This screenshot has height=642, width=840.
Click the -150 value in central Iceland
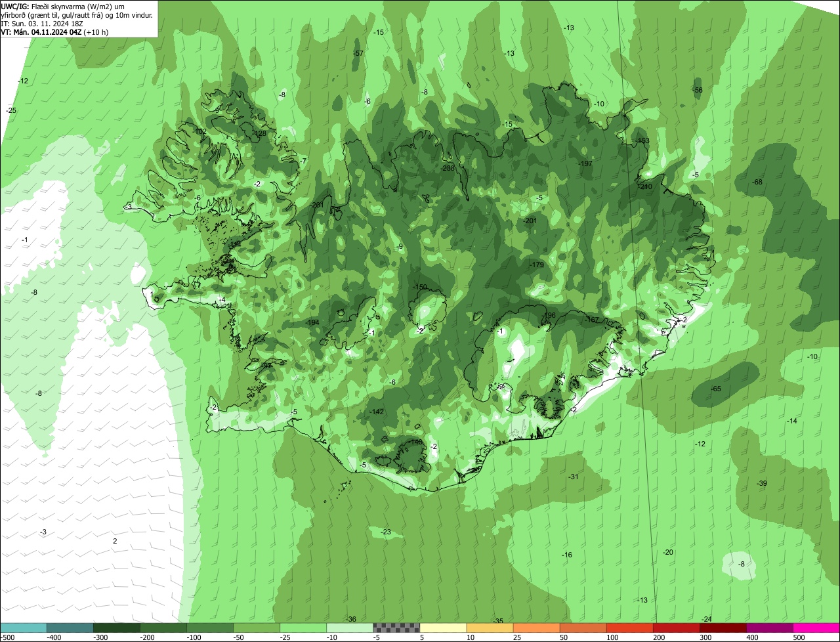point(420,287)
